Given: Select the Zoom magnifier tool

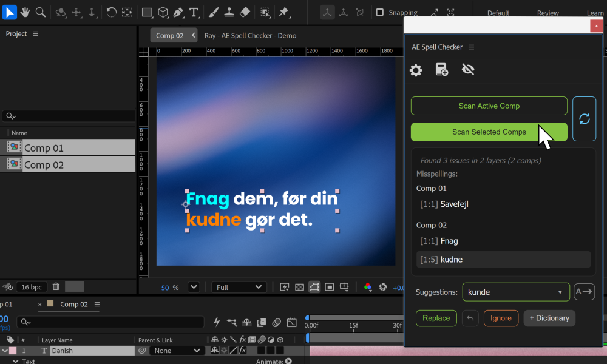Looking at the screenshot, I should click(40, 12).
